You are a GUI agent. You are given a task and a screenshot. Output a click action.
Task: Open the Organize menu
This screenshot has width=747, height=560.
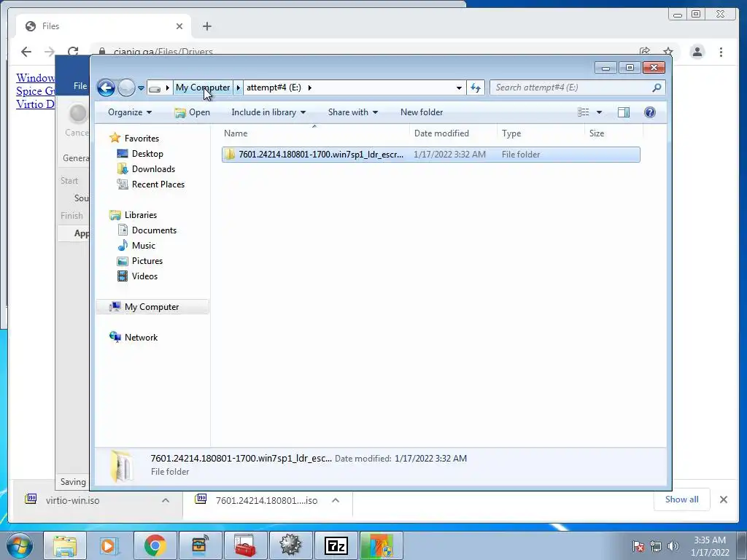[x=130, y=112]
